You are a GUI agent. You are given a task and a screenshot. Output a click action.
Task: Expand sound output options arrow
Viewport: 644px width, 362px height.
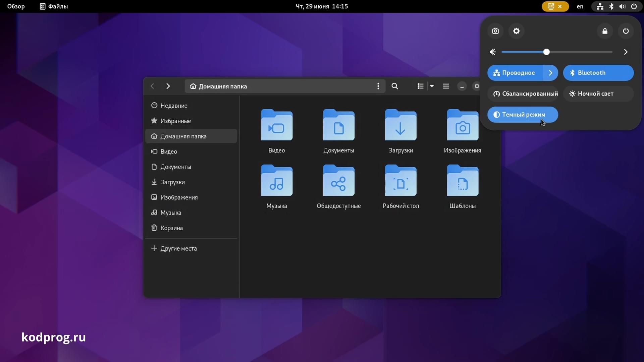(x=626, y=52)
